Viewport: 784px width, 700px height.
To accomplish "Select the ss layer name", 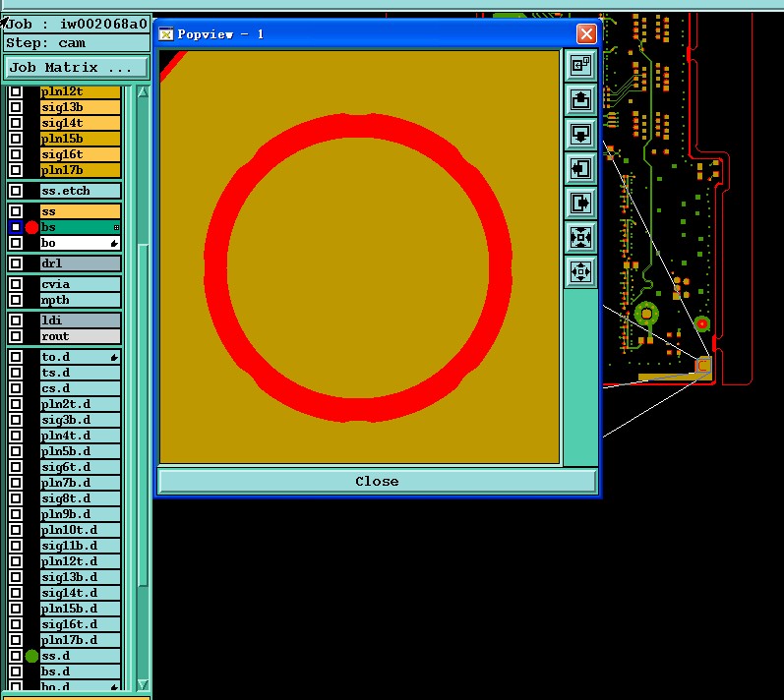I will pos(80,211).
